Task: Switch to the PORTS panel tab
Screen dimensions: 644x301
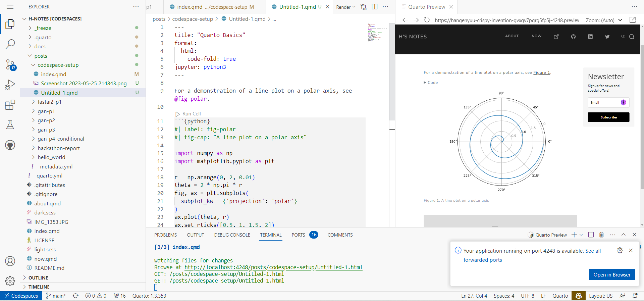Action: [298, 235]
